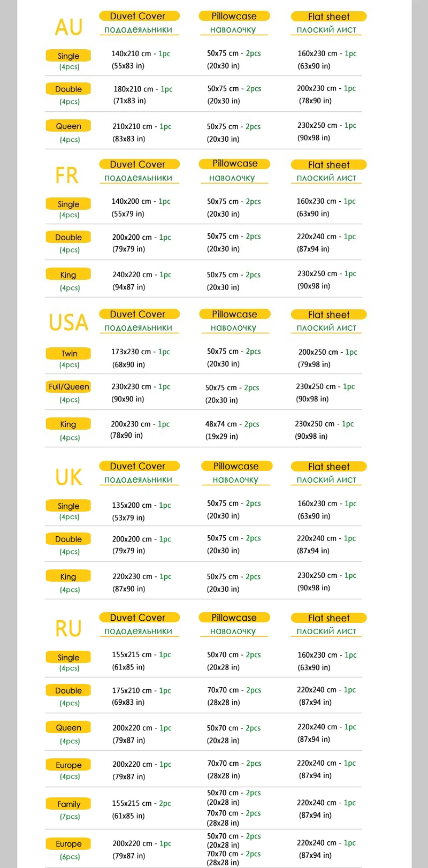Select the Full/Queen size badge
Image resolution: width=428 pixels, height=868 pixels.
tap(68, 386)
